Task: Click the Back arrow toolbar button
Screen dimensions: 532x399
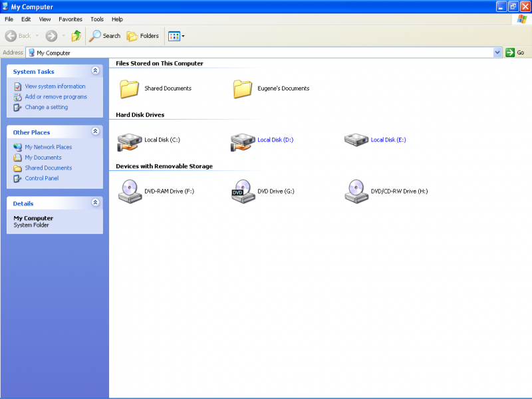Action: click(x=18, y=36)
